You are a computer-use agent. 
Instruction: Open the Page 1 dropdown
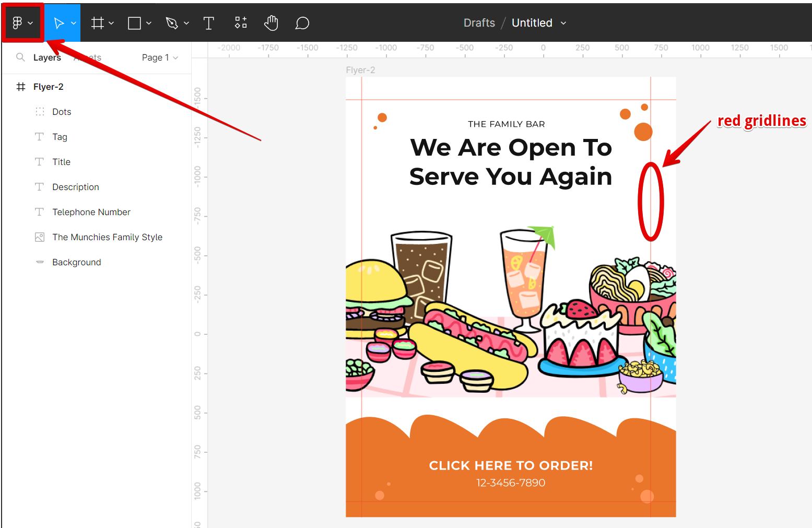160,57
